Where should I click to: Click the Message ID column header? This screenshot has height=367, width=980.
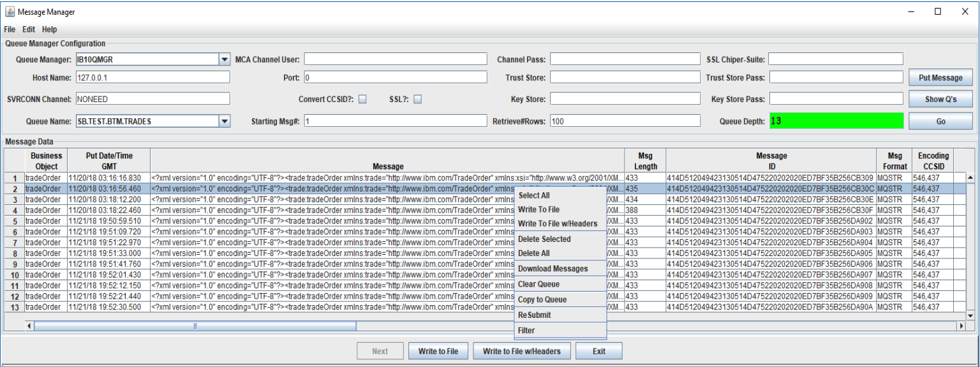[x=771, y=160]
